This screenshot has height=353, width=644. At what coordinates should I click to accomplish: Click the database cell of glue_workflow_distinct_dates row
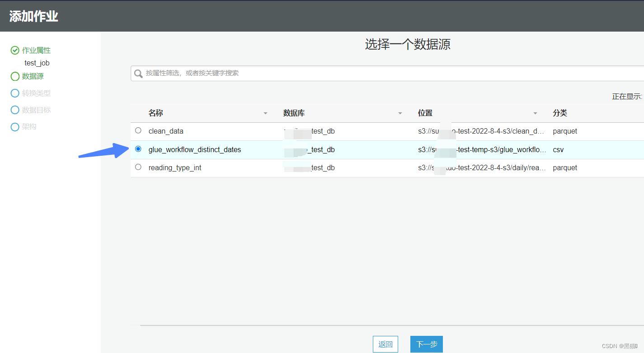(x=309, y=150)
